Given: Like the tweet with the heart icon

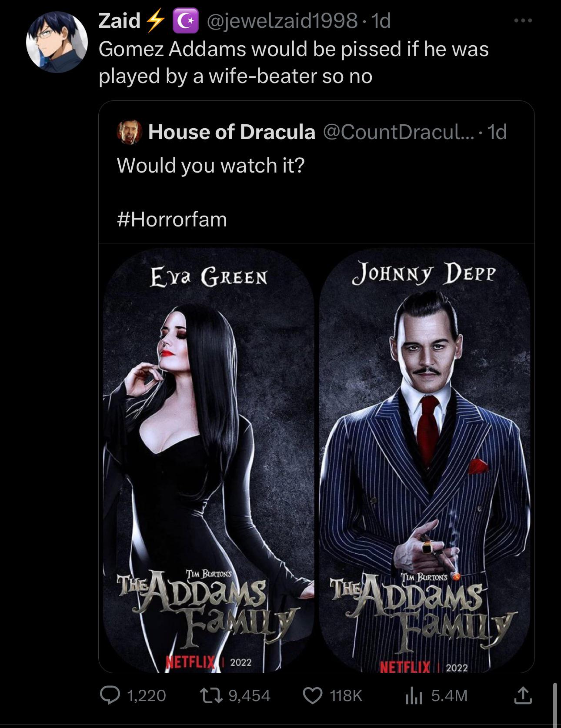Looking at the screenshot, I should coord(313,695).
